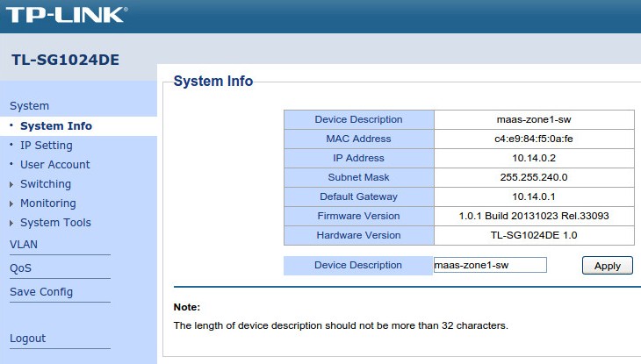This screenshot has height=364, width=641.
Task: Select default gateway value 10.14.0.1
Action: point(534,196)
